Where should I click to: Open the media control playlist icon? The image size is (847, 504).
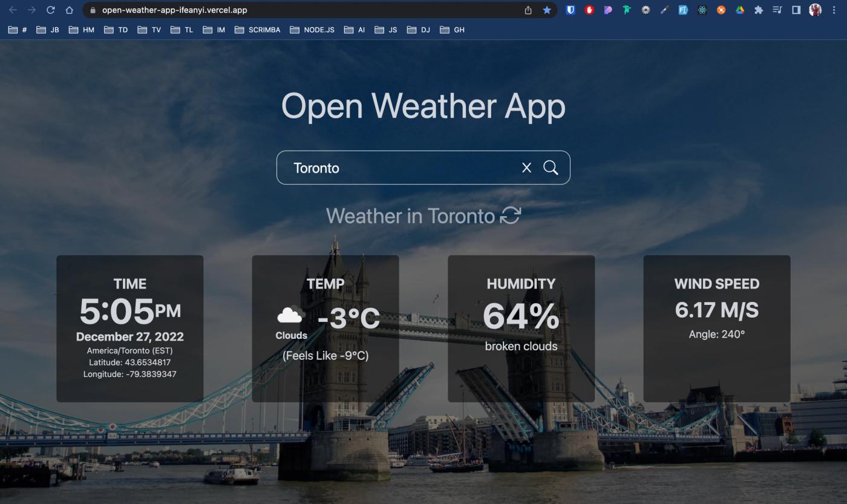pyautogui.click(x=777, y=10)
